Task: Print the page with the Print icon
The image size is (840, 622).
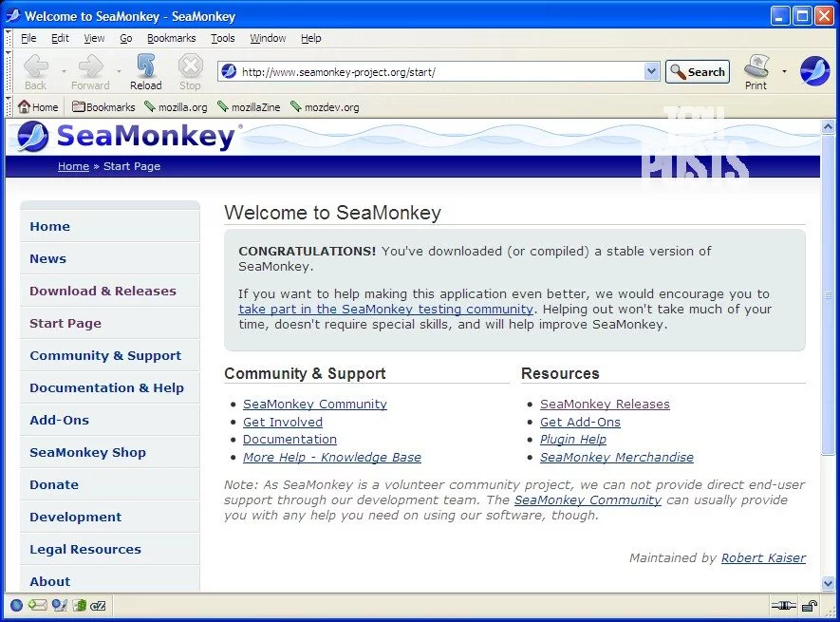Action: [x=756, y=66]
